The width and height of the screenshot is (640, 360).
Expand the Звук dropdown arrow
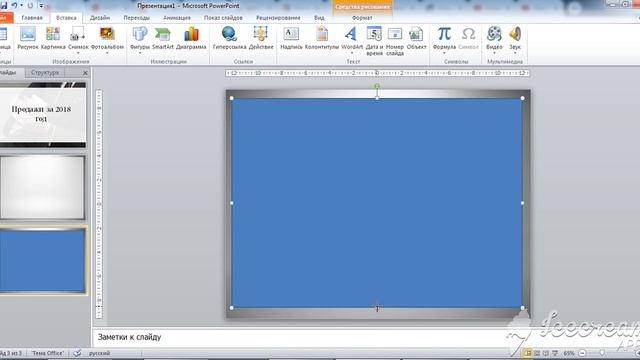tap(515, 53)
